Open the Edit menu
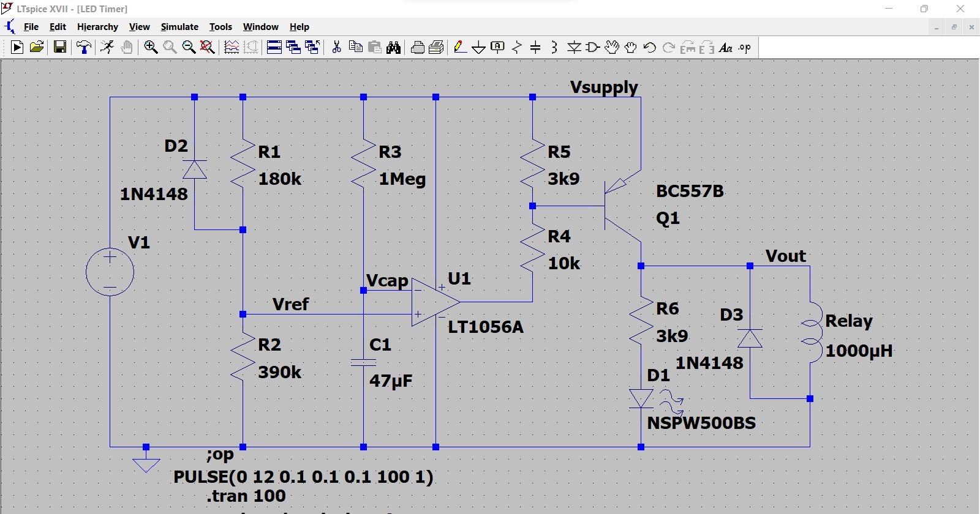 coord(58,27)
